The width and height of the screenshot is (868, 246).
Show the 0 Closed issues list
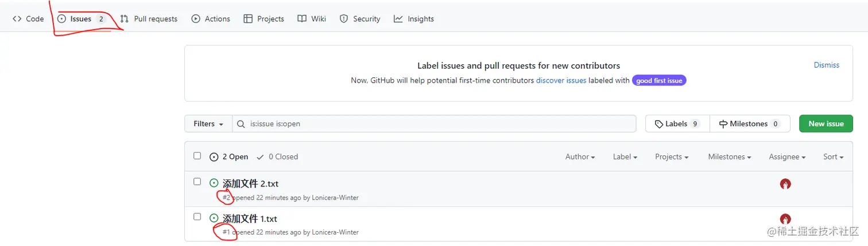tap(277, 157)
